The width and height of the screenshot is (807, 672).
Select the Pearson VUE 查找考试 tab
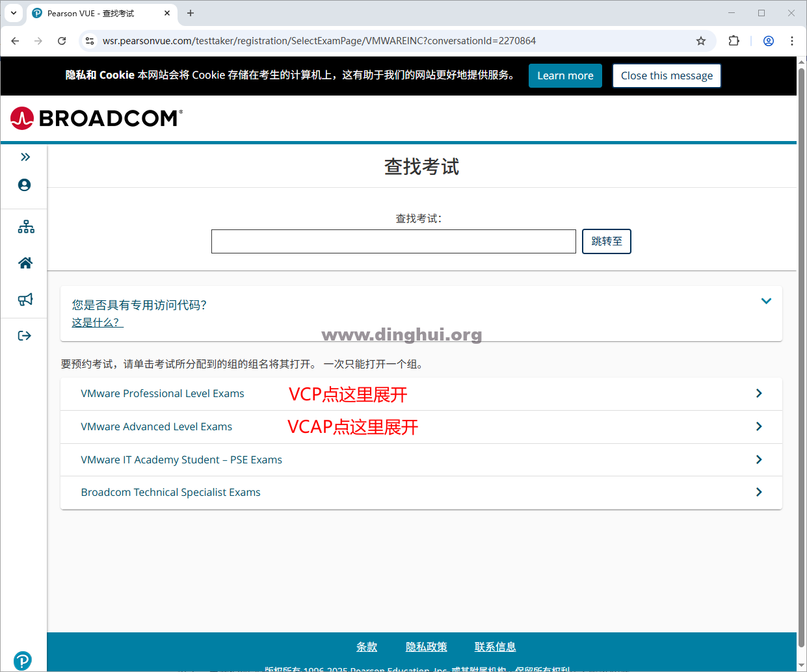(x=101, y=13)
